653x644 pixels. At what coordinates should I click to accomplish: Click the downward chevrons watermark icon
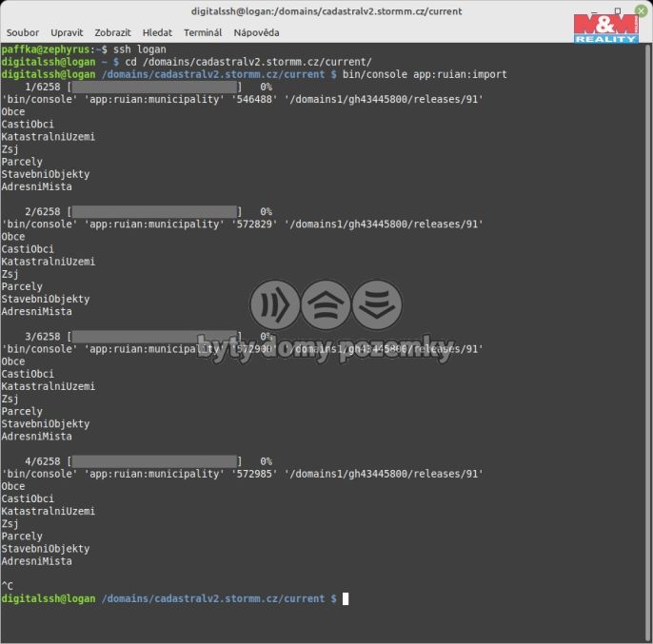tap(378, 305)
